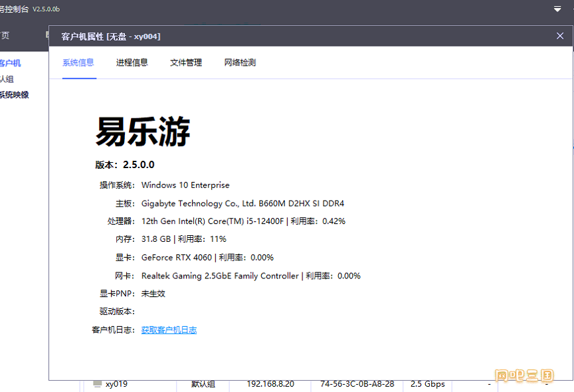Click the 默认组 cell in the xy019 row
Viewport: 574px width, 392px height.
pos(203,384)
